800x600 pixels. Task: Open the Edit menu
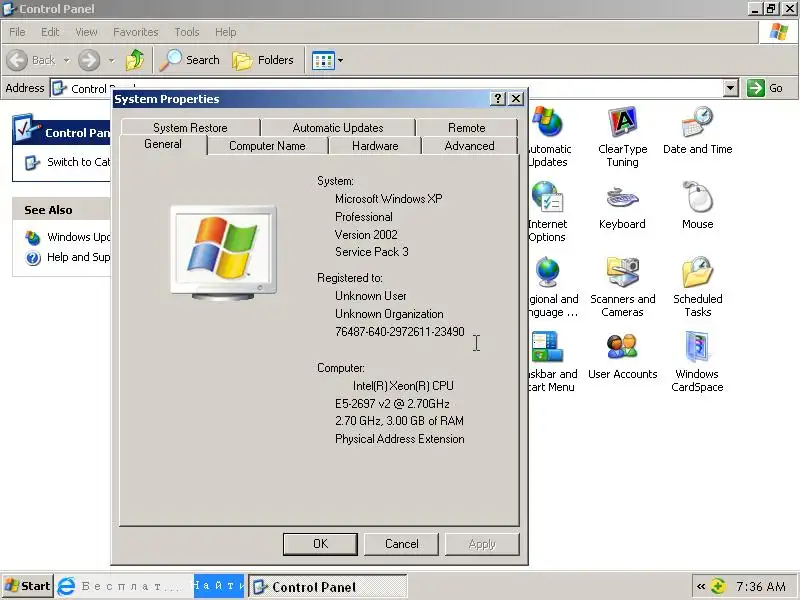[50, 32]
